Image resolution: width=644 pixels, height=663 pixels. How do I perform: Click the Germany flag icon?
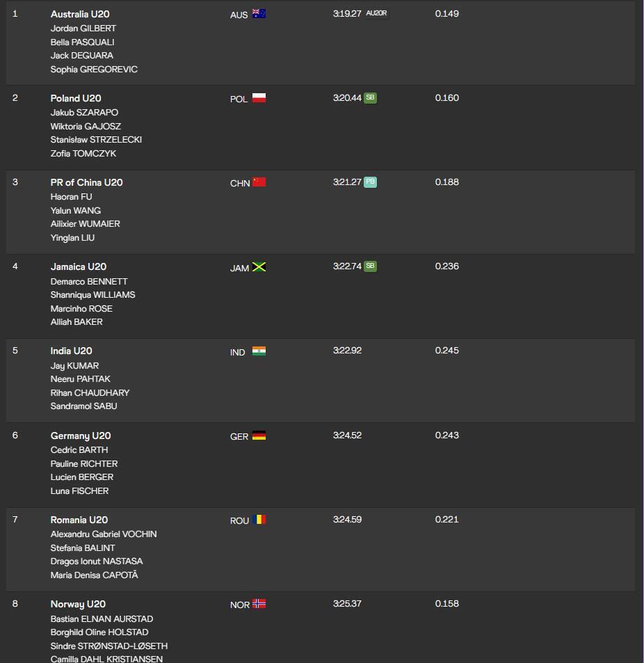(x=259, y=435)
